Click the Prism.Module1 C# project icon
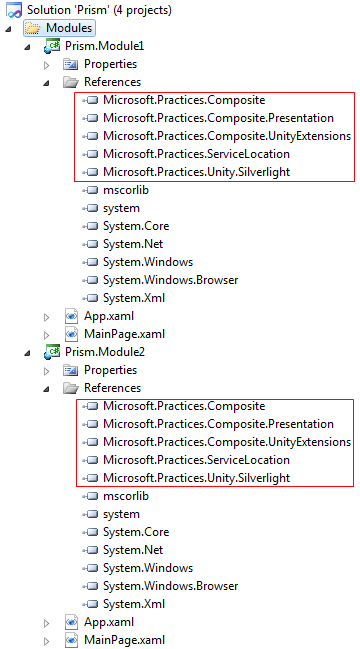 [x=52, y=46]
